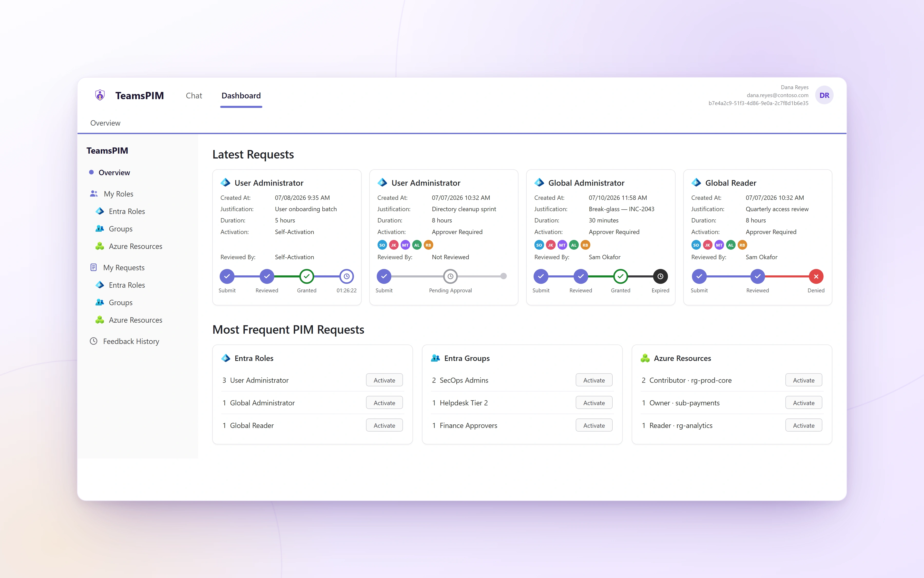Click the My Roles people icon
This screenshot has width=924, height=578.
93,194
